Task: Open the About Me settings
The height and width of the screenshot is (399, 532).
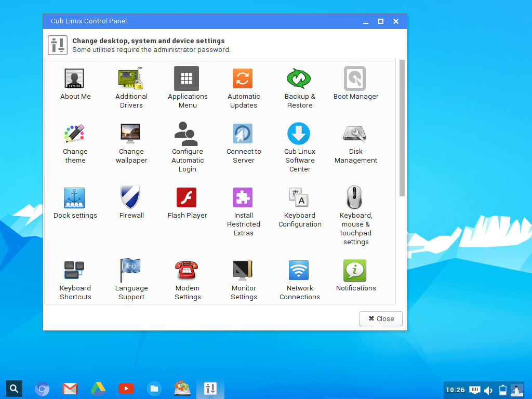Action: click(75, 82)
